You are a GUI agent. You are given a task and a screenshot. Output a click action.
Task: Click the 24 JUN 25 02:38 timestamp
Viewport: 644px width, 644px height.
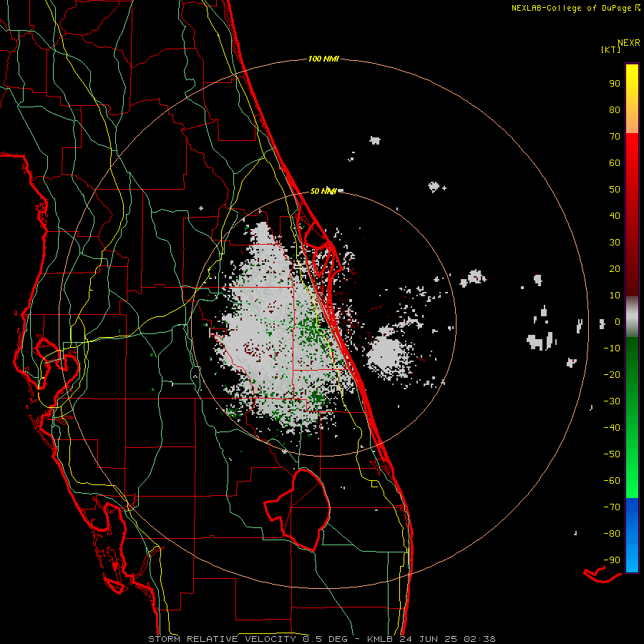pyautogui.click(x=447, y=639)
